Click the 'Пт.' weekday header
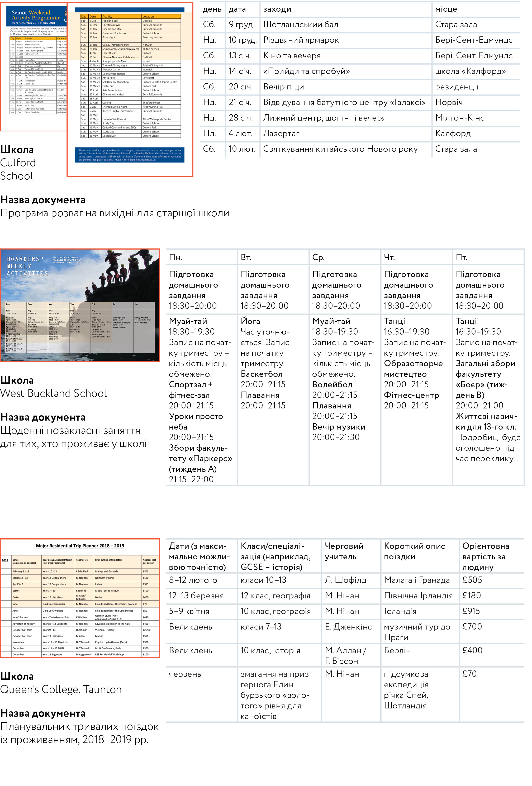 tap(461, 258)
